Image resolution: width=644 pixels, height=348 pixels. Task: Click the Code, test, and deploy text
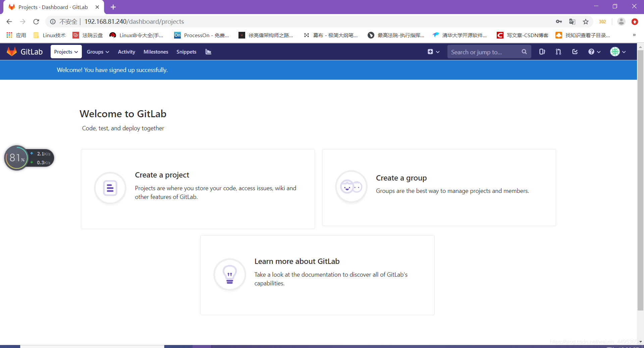click(x=123, y=128)
